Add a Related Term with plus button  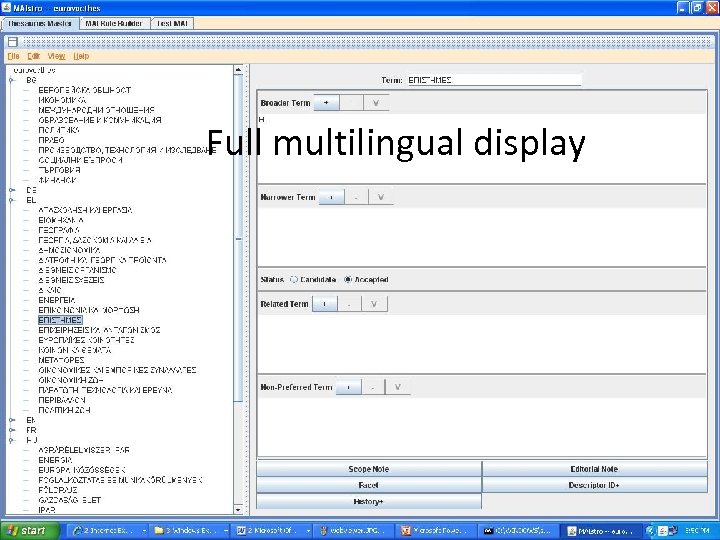tap(325, 304)
